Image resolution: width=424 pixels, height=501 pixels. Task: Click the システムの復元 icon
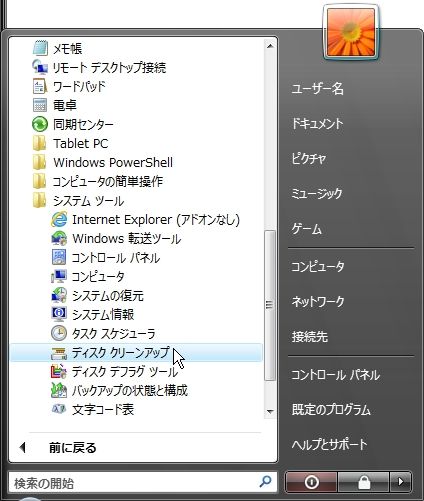tap(59, 295)
